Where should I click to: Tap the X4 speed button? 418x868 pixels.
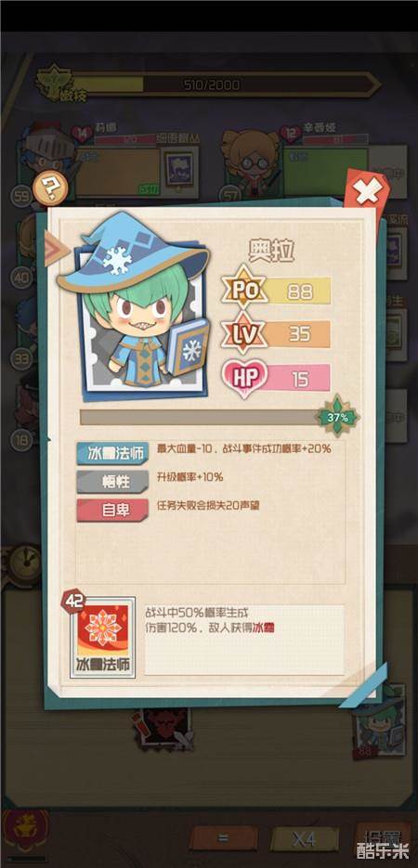coord(304,839)
